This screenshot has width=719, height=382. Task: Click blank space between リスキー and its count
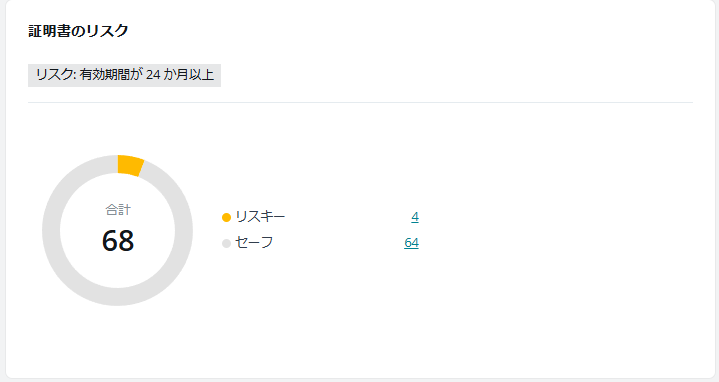[x=348, y=217]
